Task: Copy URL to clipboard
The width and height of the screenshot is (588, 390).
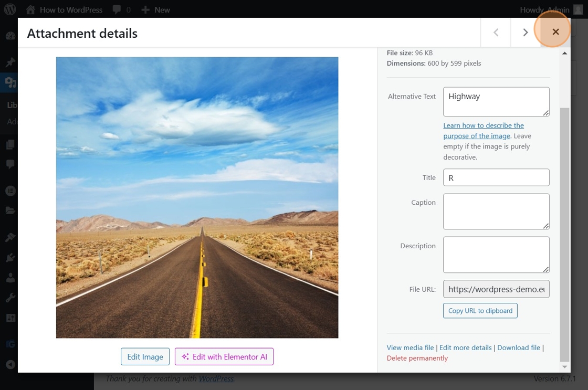Action: 480,311
